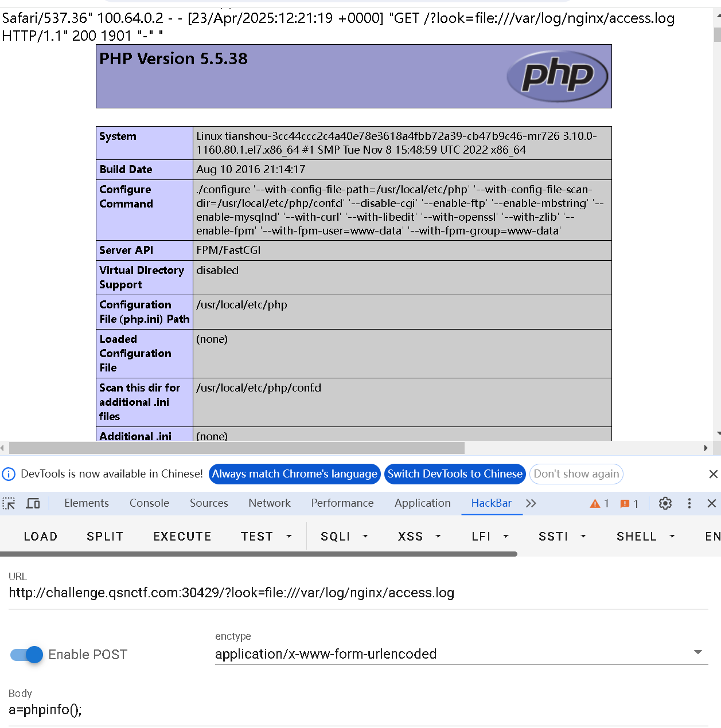Viewport: 721px width, 728px height.
Task: Click the SPLIT button in HackBar
Action: coord(105,537)
